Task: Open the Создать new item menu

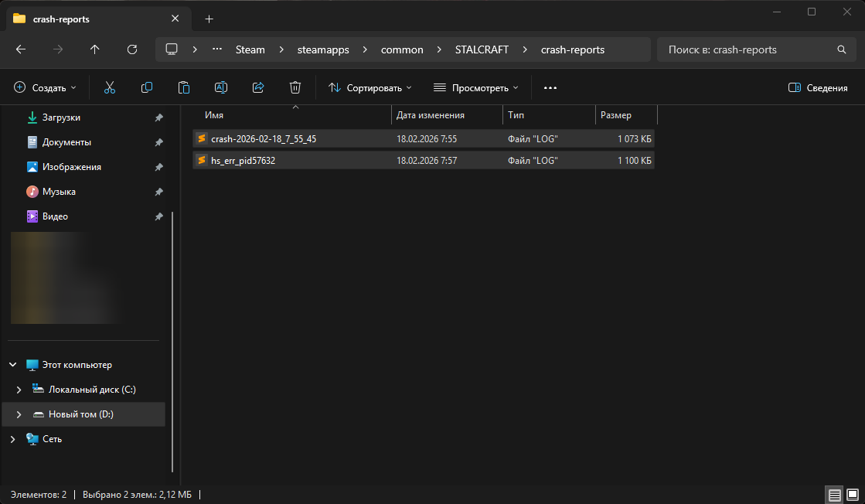Action: [46, 88]
